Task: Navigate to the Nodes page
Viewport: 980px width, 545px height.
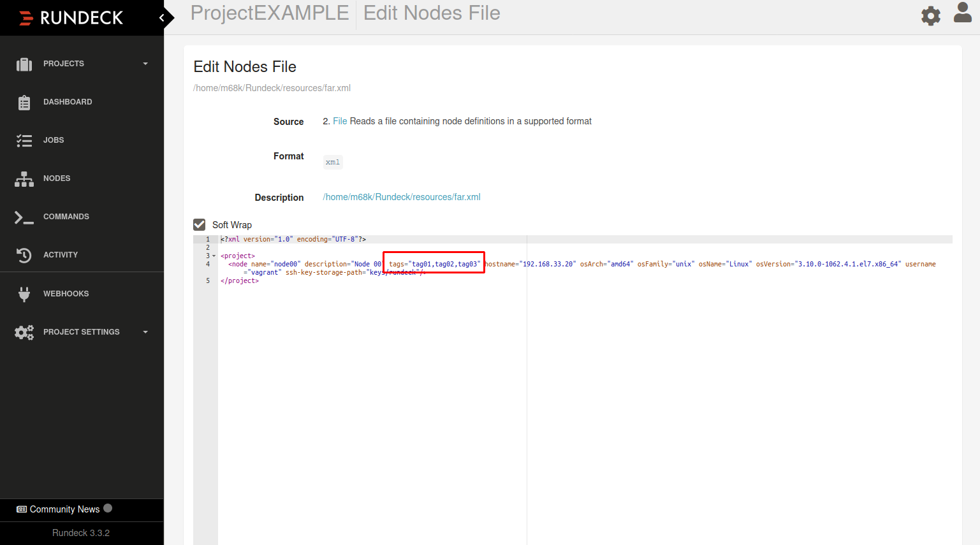Action: (x=56, y=178)
